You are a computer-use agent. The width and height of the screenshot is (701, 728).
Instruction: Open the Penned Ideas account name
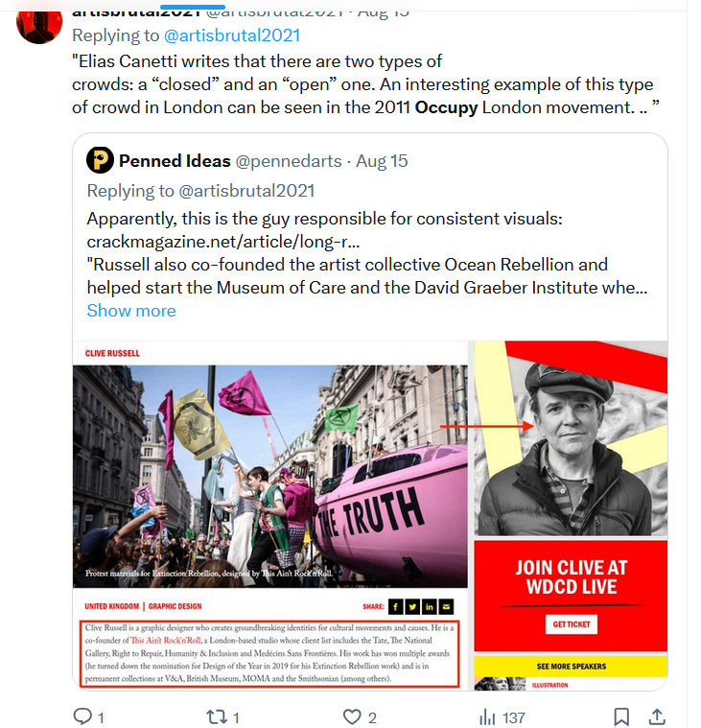(x=175, y=160)
